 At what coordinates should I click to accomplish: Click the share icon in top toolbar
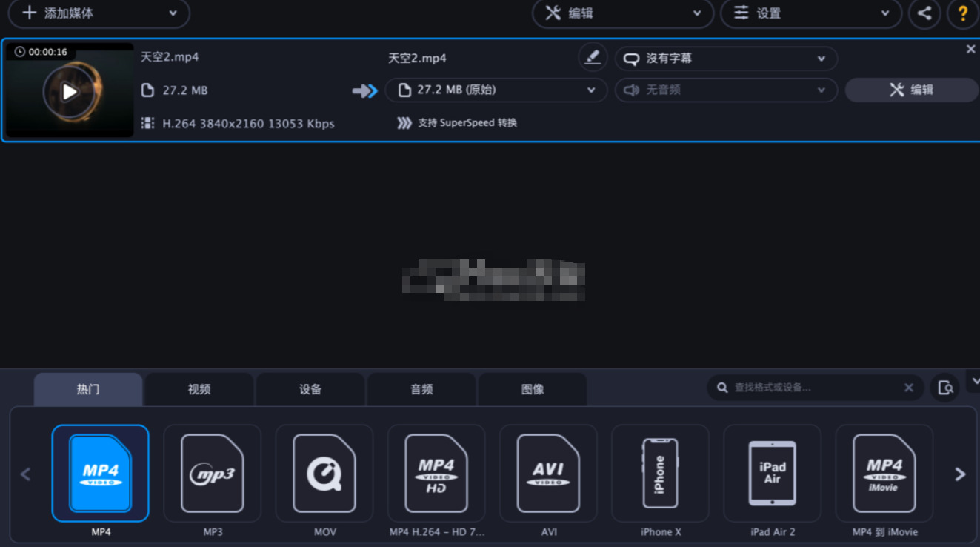click(924, 13)
